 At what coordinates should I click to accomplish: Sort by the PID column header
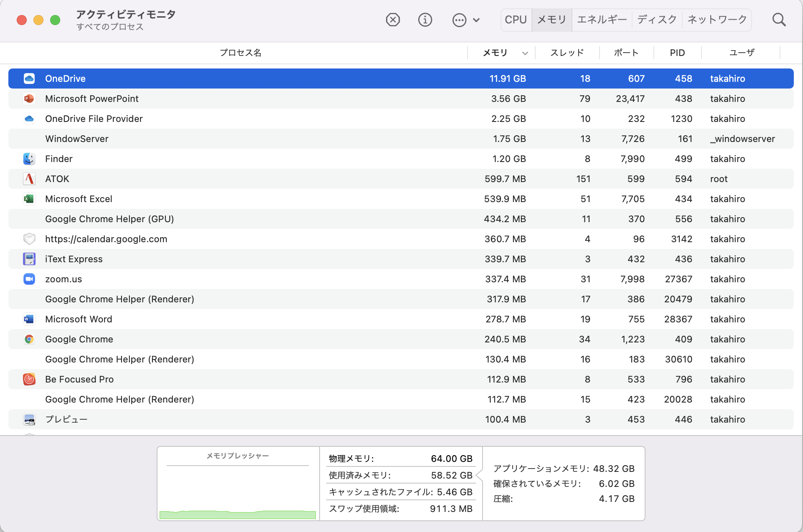tap(677, 53)
